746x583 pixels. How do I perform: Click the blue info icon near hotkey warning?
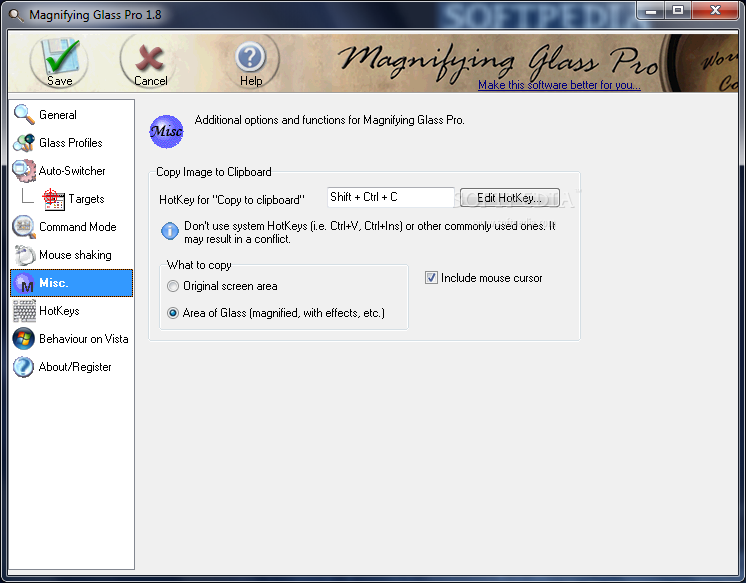coord(170,231)
